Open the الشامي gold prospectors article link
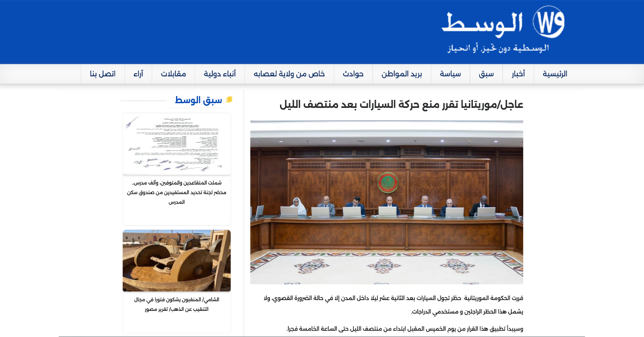Image resolution: width=644 pixels, height=337 pixels. tap(177, 304)
